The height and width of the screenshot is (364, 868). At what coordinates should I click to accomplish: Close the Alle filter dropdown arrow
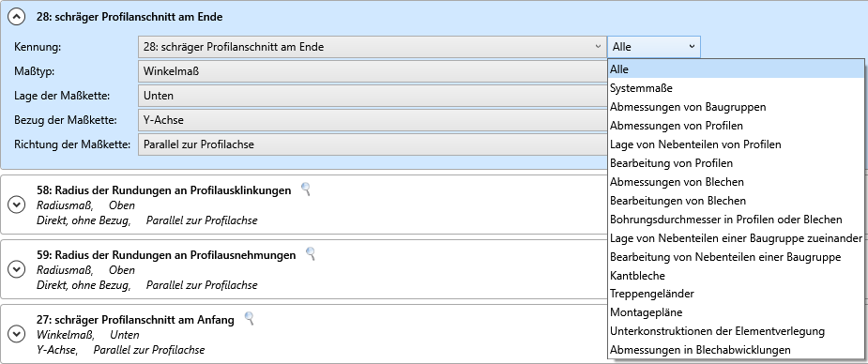pos(692,47)
